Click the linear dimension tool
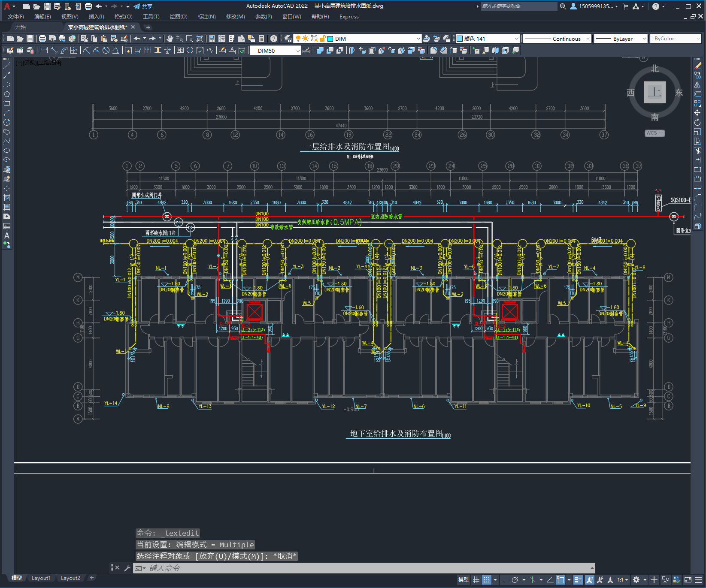 (x=44, y=51)
